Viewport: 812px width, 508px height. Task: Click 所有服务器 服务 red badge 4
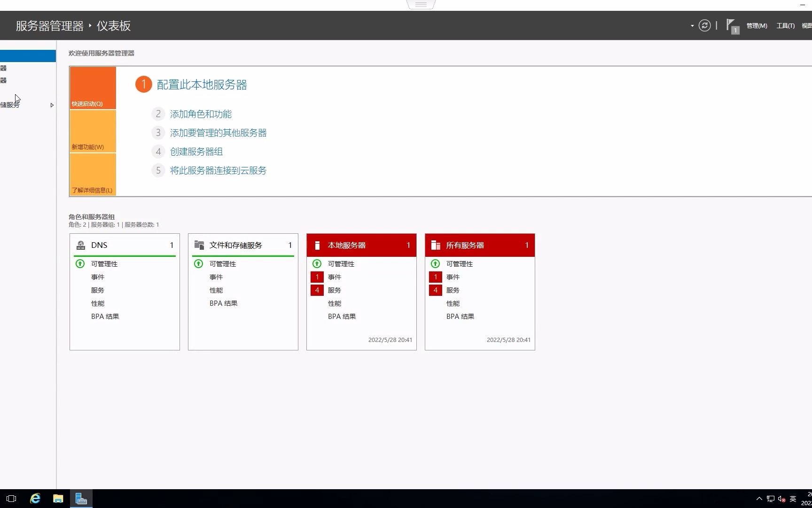tap(436, 290)
